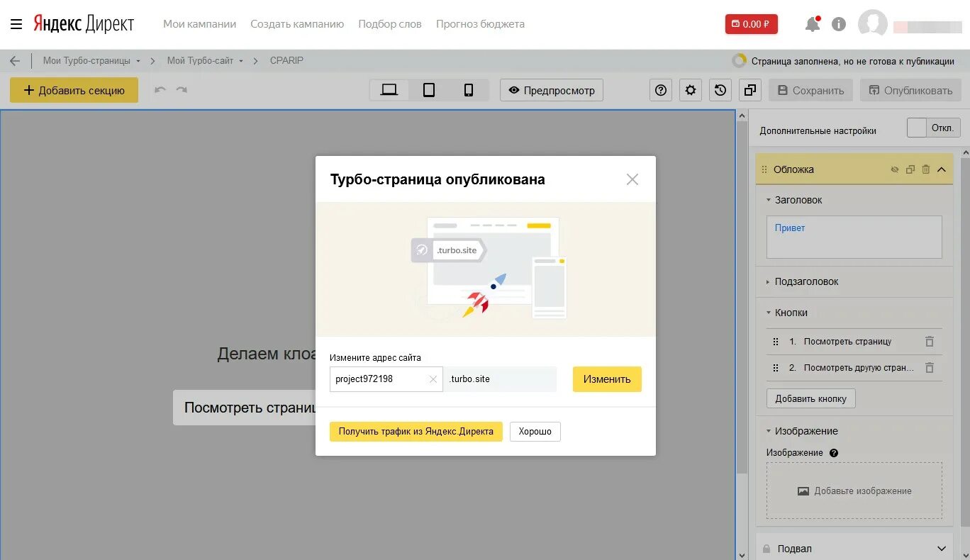Close the published dialog
The width and height of the screenshot is (970, 560).
coord(632,179)
